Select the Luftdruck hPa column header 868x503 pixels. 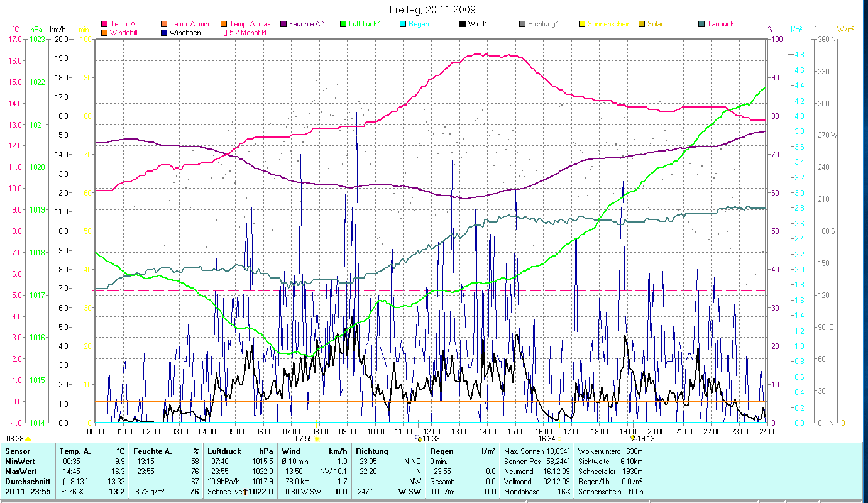pos(240,451)
